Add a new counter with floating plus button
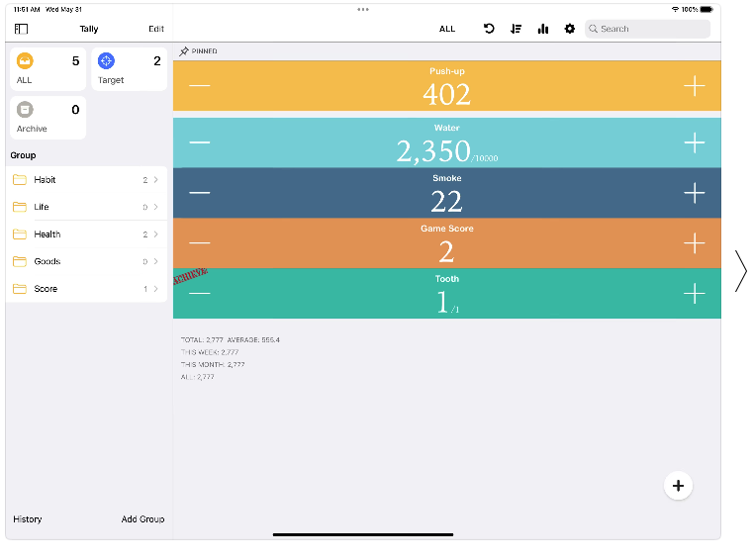The width and height of the screenshot is (752, 560). pos(678,486)
